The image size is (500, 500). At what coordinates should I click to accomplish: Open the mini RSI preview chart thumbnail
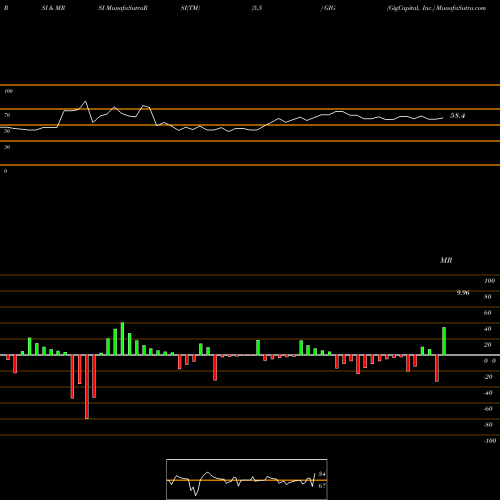coord(247,479)
